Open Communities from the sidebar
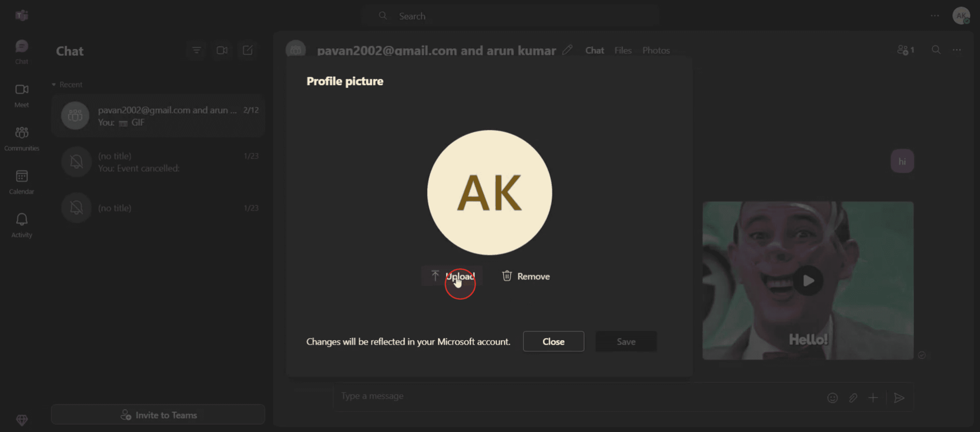Viewport: 980px width, 432px height. click(22, 139)
